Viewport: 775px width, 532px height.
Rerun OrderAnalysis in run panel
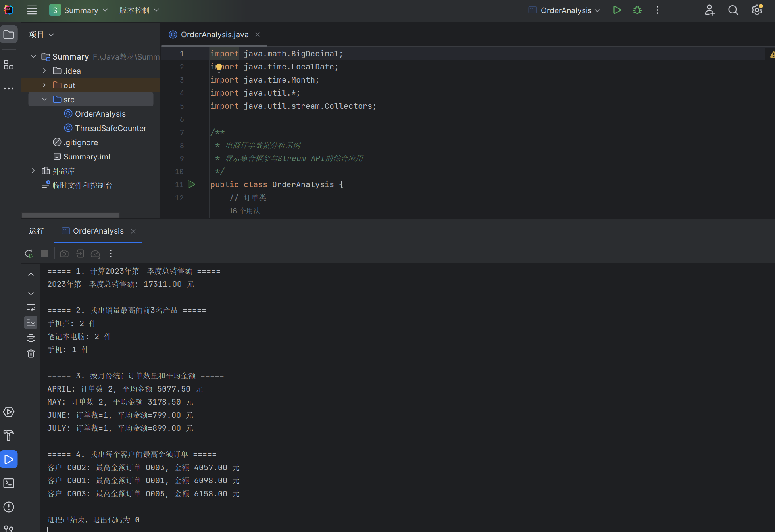tap(29, 254)
